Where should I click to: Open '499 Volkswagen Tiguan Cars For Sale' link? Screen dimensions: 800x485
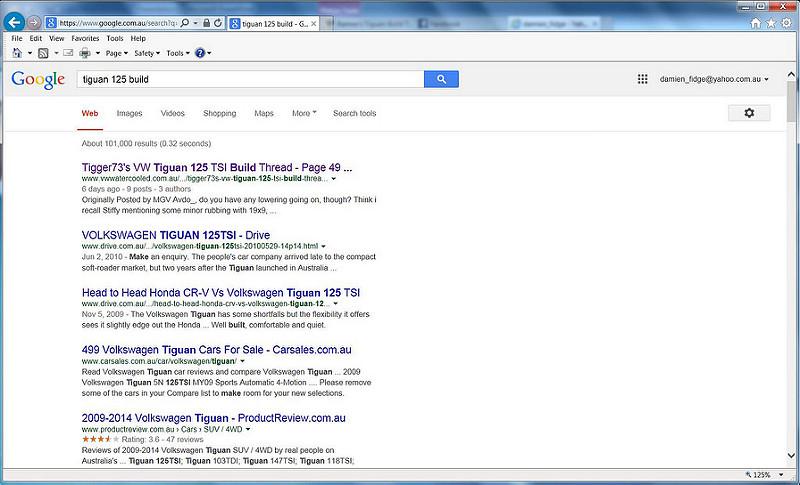[216, 350]
